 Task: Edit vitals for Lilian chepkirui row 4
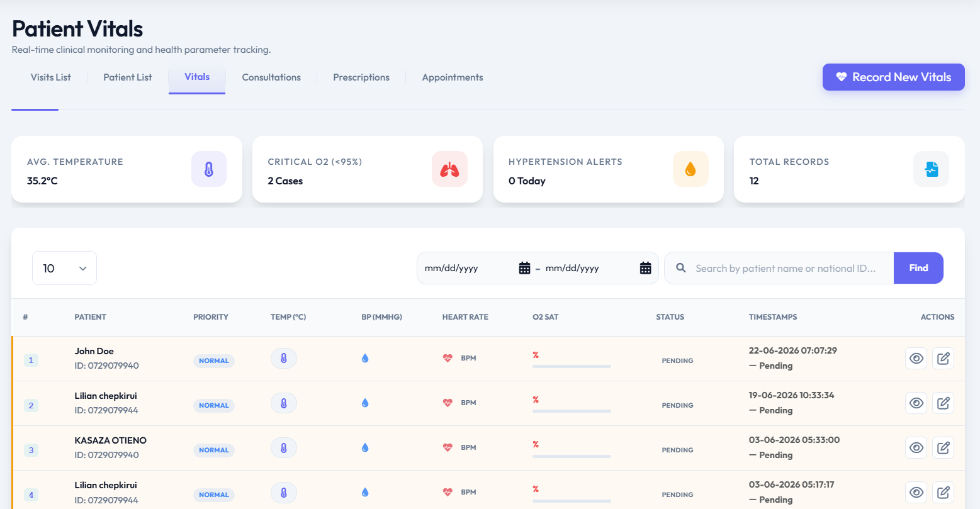pyautogui.click(x=943, y=493)
